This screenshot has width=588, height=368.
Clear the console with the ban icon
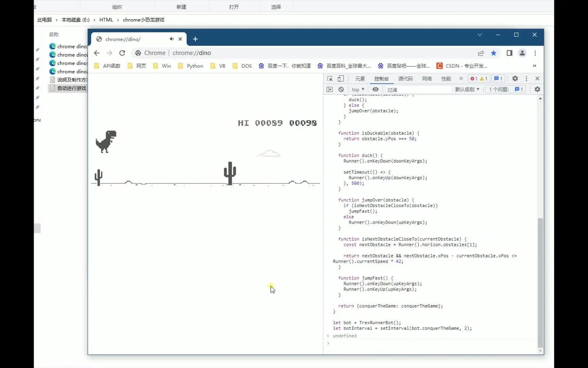coord(341,89)
